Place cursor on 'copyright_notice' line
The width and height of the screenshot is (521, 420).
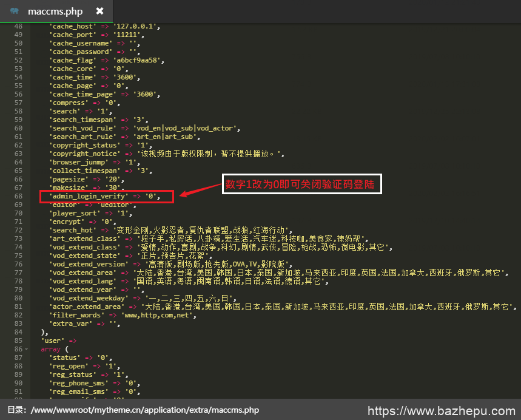(x=167, y=154)
